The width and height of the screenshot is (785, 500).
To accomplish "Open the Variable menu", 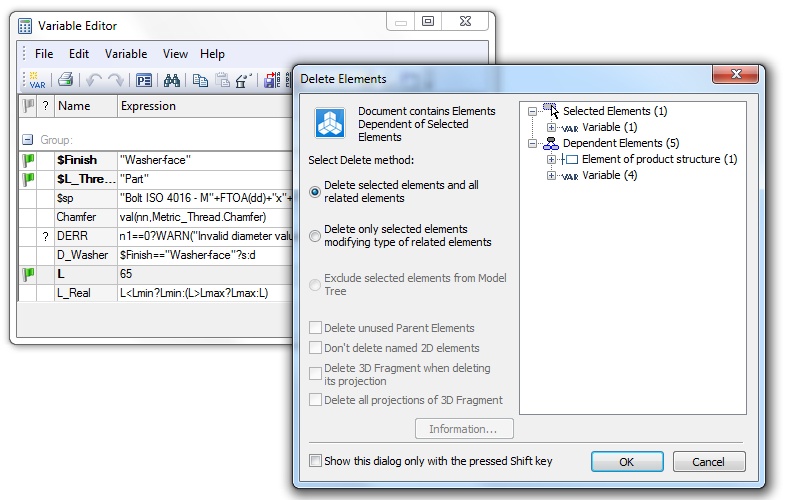I will click(126, 54).
